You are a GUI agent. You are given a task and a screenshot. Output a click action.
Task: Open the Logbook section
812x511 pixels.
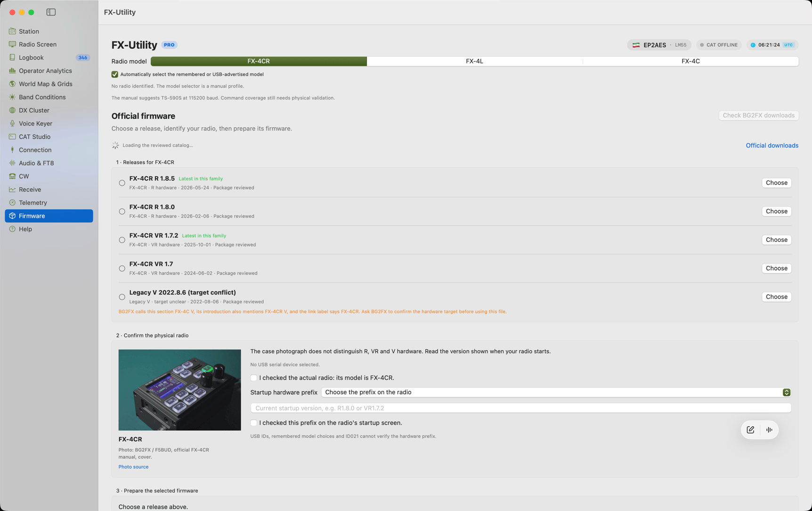[49, 58]
